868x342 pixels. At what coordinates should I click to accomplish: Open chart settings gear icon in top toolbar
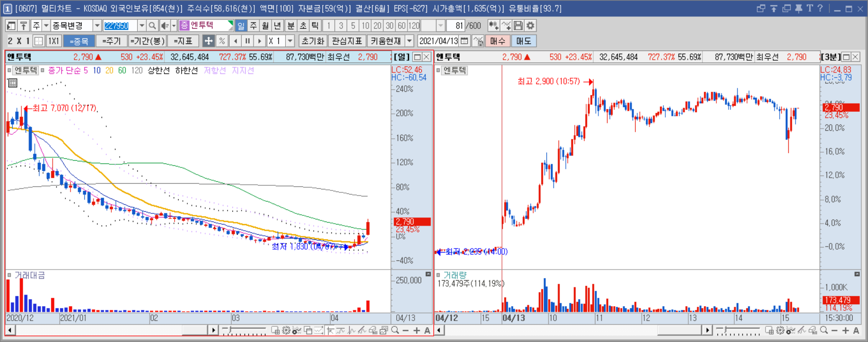coord(531,26)
